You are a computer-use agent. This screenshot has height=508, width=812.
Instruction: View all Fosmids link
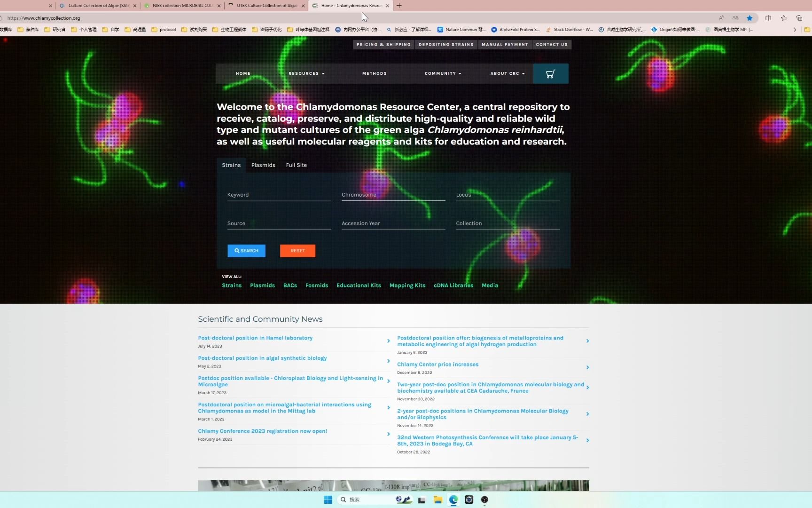pyautogui.click(x=317, y=286)
